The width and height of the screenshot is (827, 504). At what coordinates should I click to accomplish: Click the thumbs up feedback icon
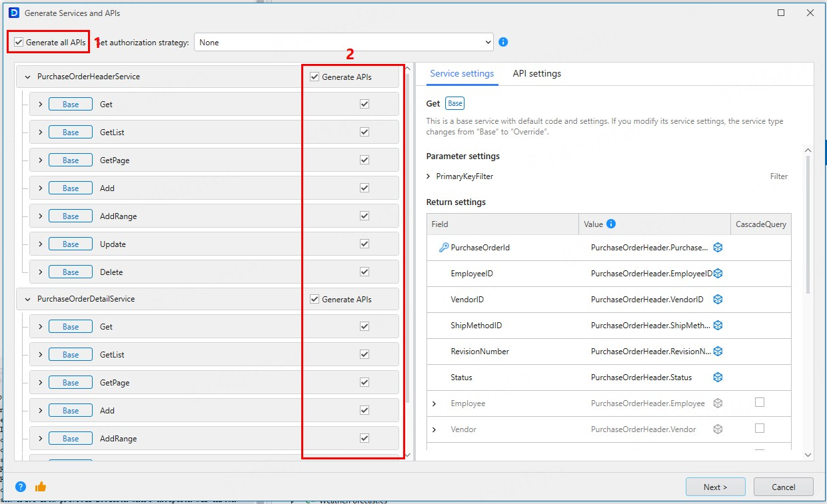(x=40, y=487)
